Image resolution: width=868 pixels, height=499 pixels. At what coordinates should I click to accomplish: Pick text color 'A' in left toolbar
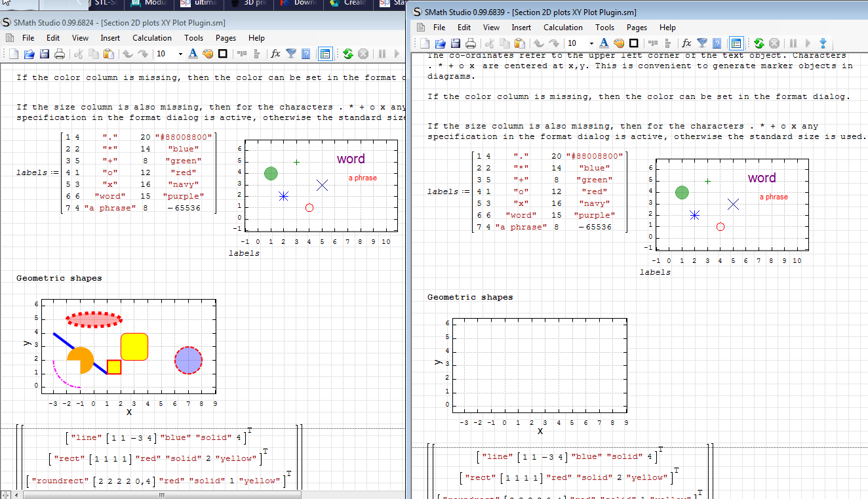193,54
